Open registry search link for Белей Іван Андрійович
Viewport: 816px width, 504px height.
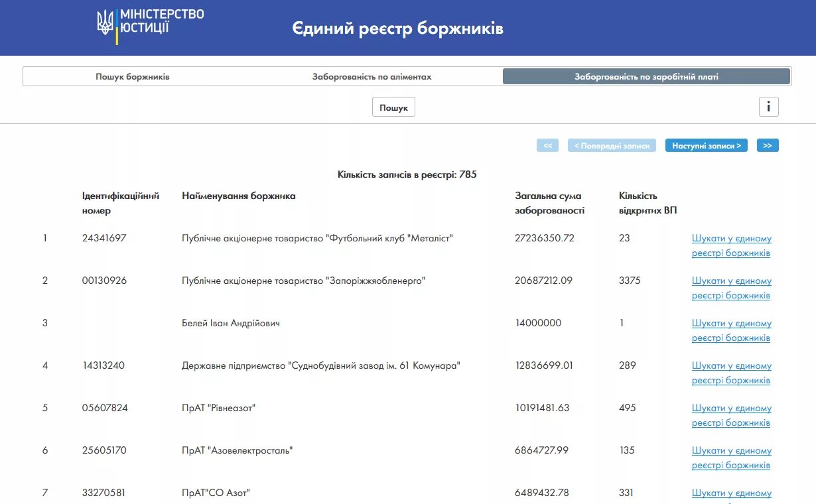point(732,330)
